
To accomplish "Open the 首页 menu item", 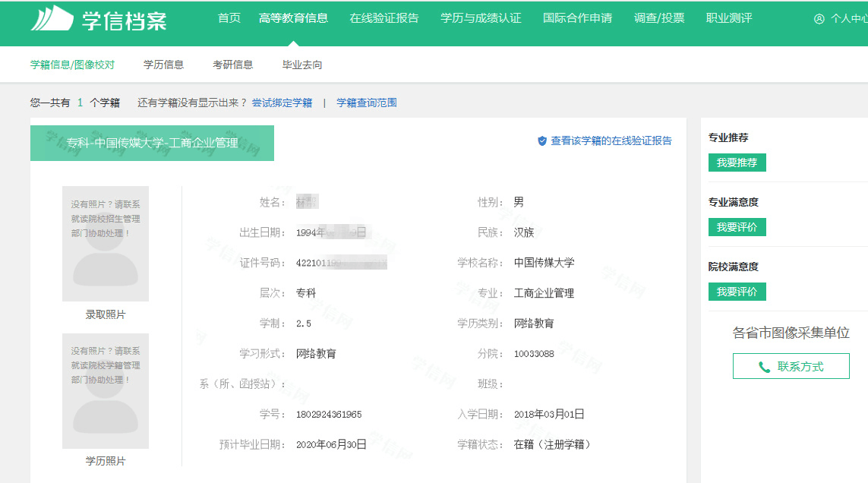I will coord(229,18).
